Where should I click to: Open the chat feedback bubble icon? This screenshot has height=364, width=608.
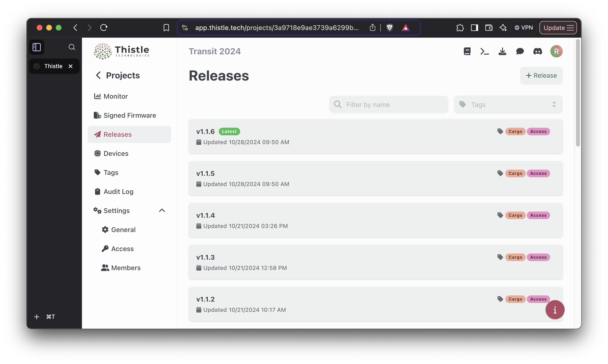click(520, 51)
